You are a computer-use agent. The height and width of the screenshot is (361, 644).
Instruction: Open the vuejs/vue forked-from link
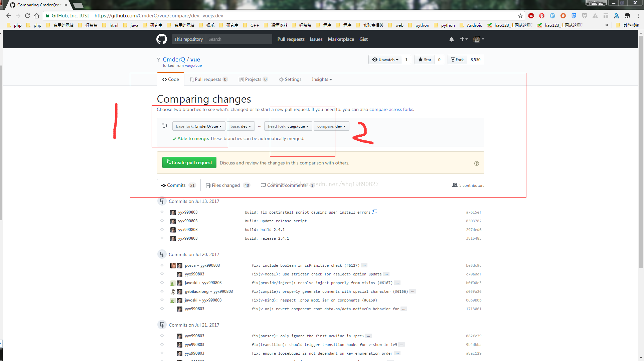click(x=193, y=66)
